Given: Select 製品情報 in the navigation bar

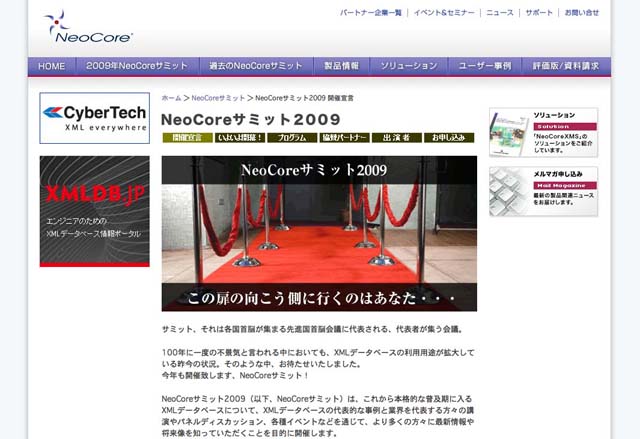Looking at the screenshot, I should click(x=341, y=66).
